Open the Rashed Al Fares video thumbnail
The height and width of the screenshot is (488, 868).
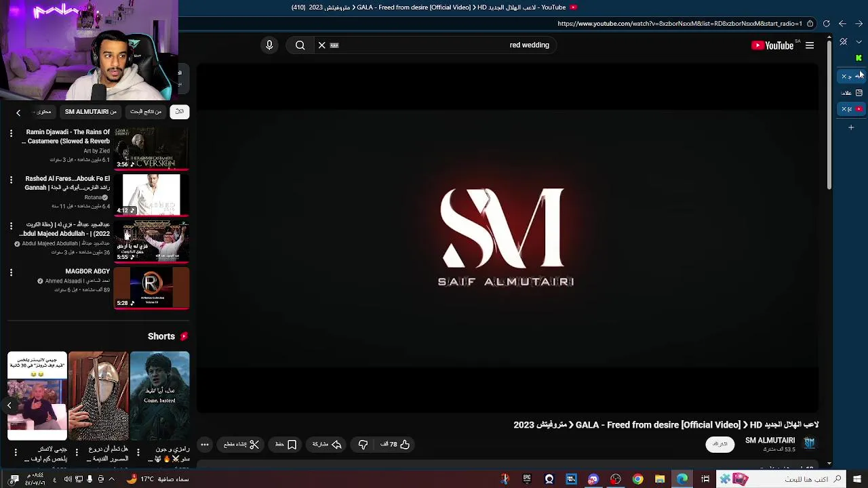coord(151,195)
